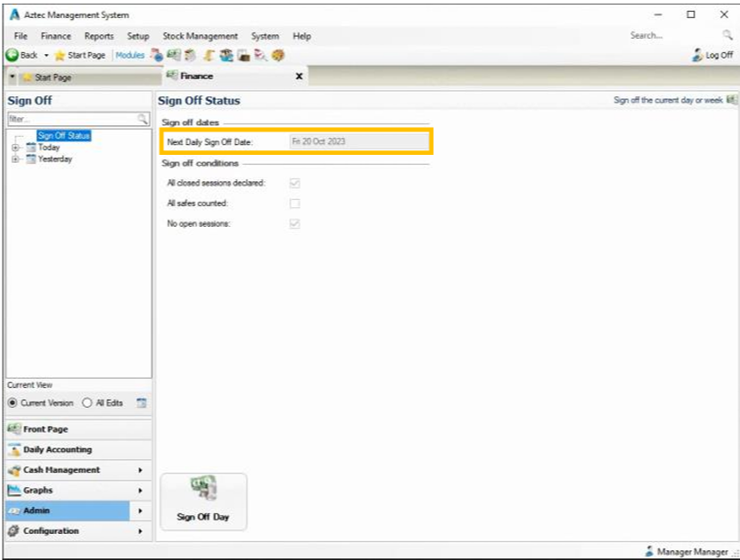Select the All Edits radio button
This screenshot has width=740, height=560.
[x=87, y=403]
